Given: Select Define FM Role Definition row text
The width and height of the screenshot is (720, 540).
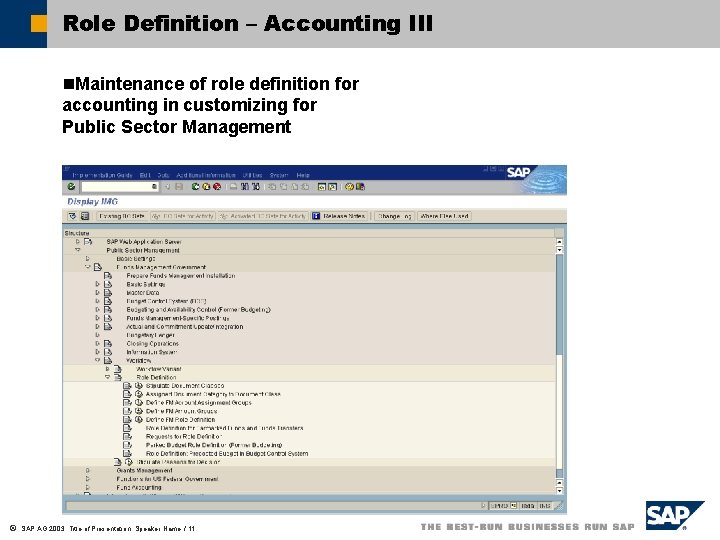Looking at the screenshot, I should click(x=180, y=419).
